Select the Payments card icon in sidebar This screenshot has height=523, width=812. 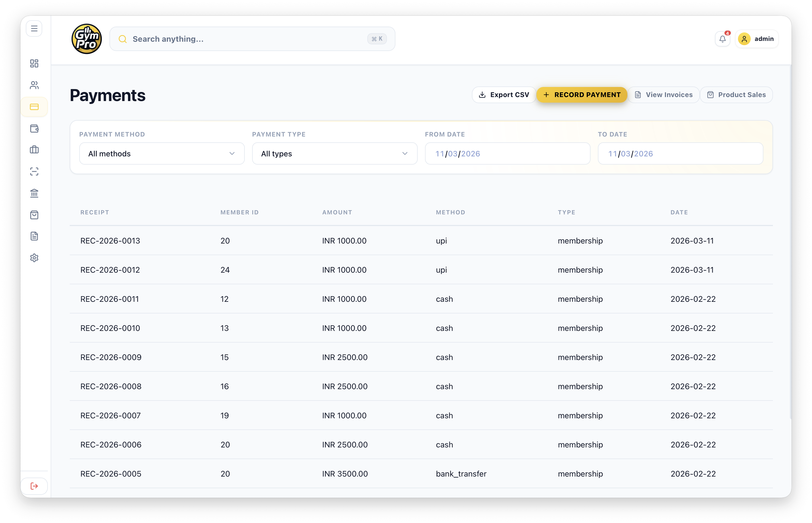tap(34, 107)
